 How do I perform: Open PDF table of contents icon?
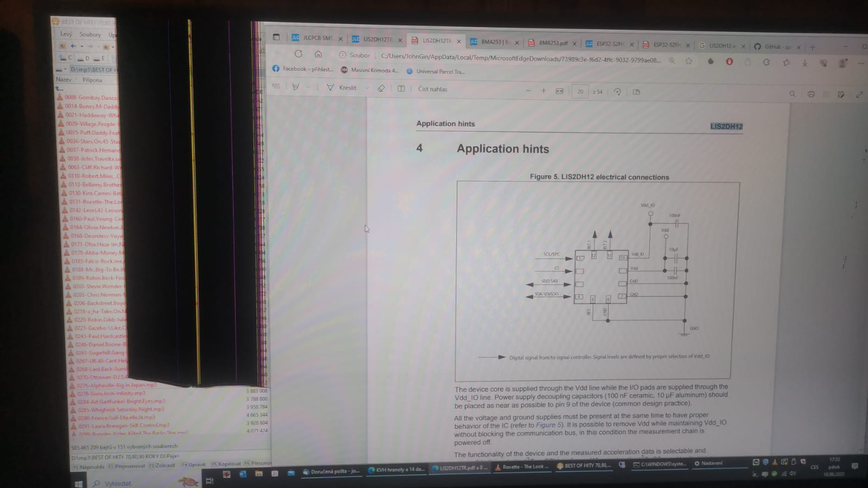tap(276, 86)
